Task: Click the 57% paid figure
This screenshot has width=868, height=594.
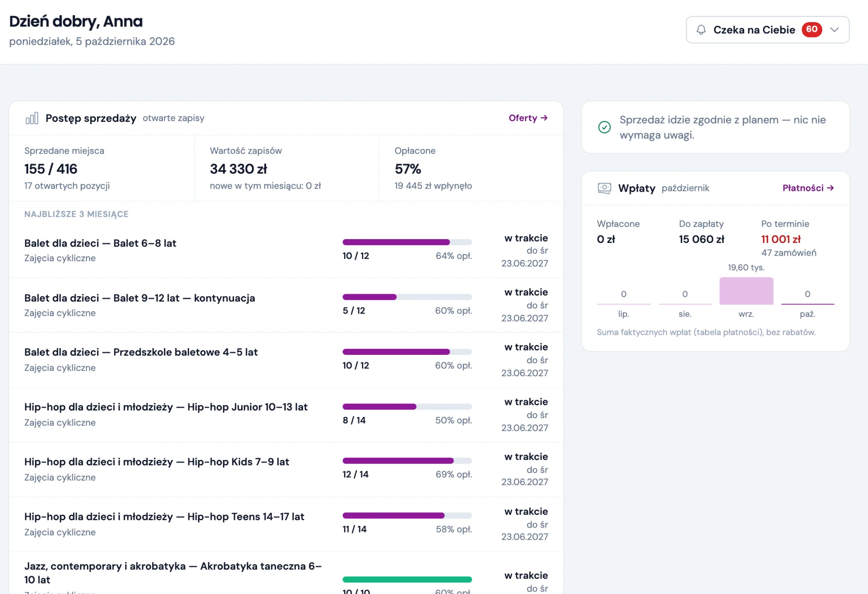Action: pos(408,169)
